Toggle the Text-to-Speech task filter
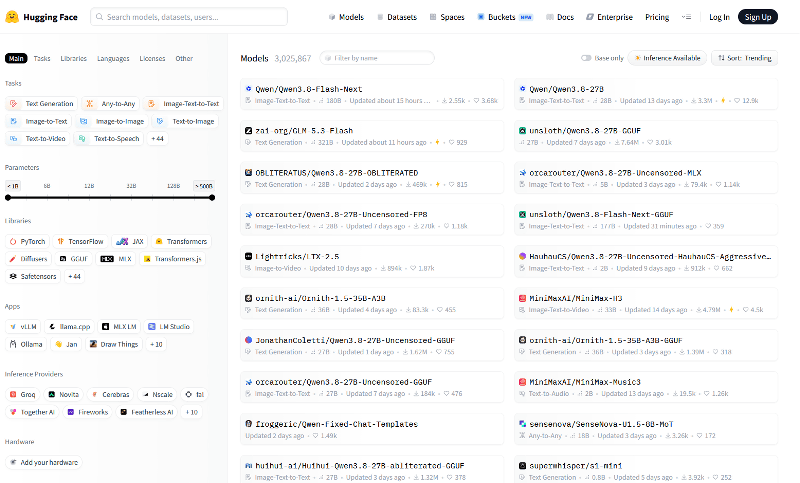 (109, 139)
